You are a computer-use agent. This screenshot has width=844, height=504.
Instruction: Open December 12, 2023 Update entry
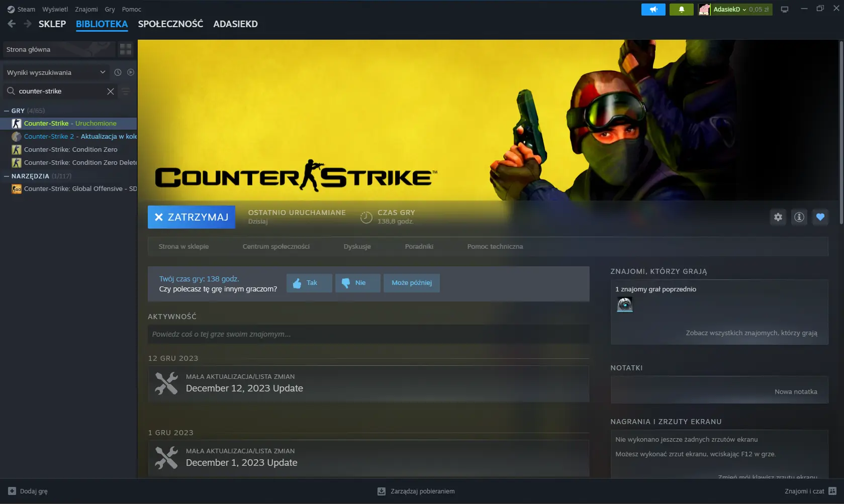pyautogui.click(x=368, y=383)
